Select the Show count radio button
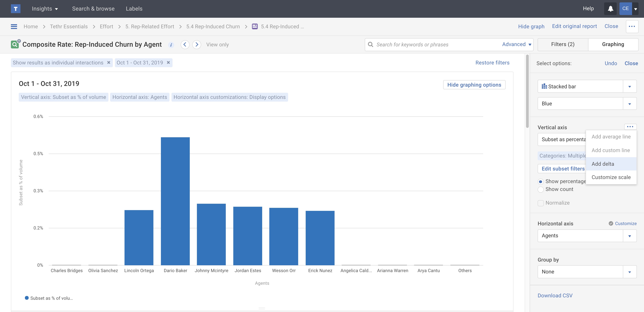Screen dimensions: 644x312 click(x=541, y=189)
